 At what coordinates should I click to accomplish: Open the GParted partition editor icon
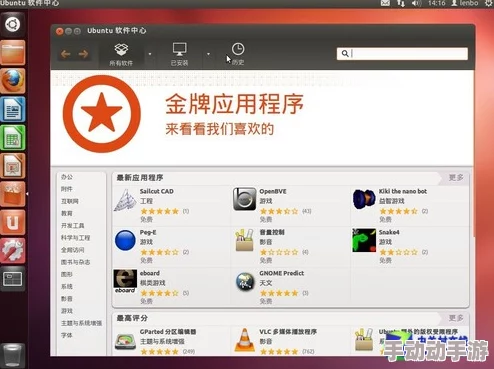pyautogui.click(x=125, y=342)
